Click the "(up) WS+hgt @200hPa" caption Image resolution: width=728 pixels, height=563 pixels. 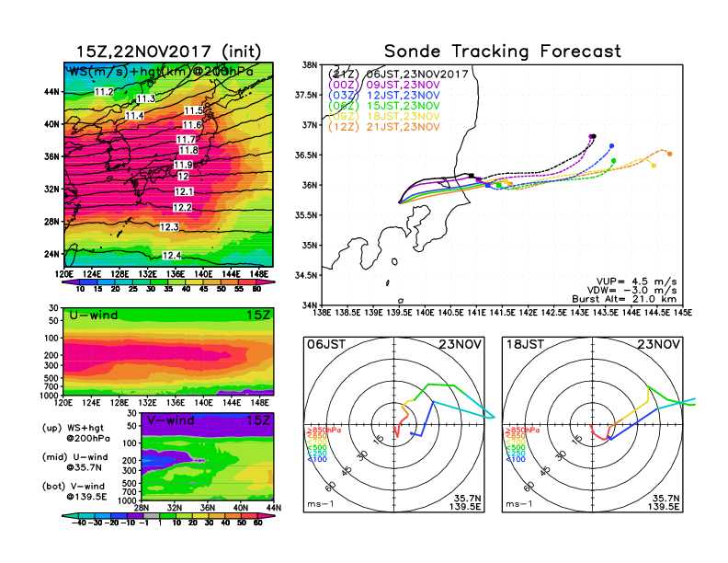pos(76,433)
